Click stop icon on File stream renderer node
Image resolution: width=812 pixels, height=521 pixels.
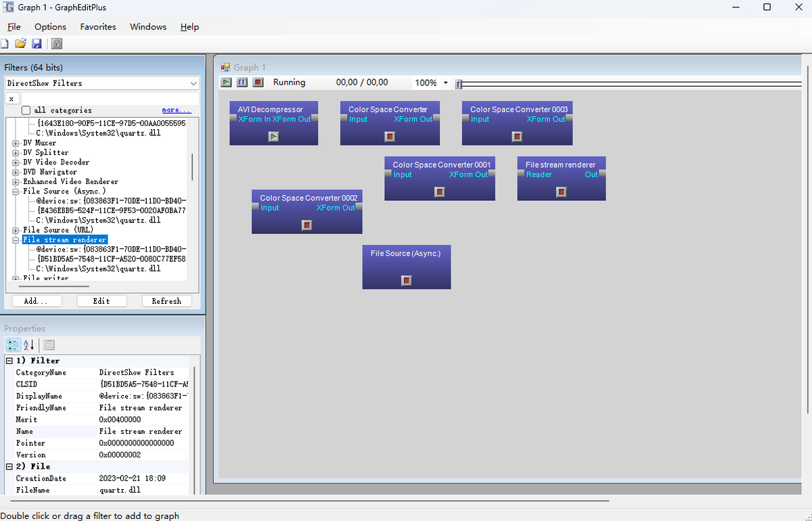tap(561, 192)
